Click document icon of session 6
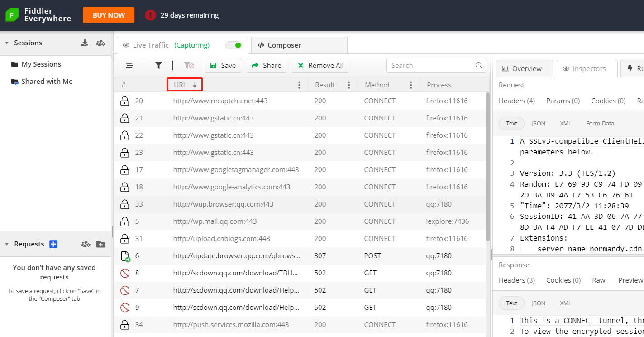 (125, 256)
